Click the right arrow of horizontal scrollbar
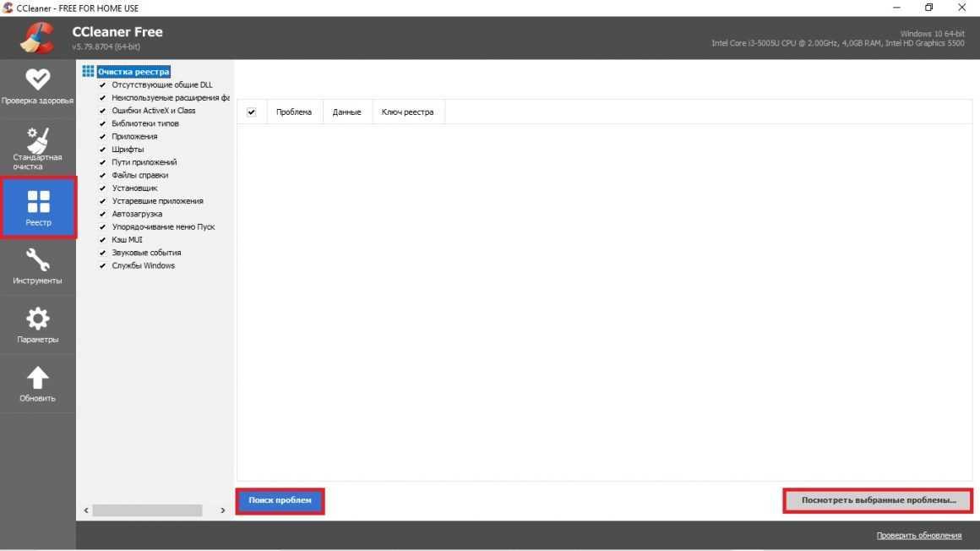Image resolution: width=980 pixels, height=551 pixels. pyautogui.click(x=222, y=510)
